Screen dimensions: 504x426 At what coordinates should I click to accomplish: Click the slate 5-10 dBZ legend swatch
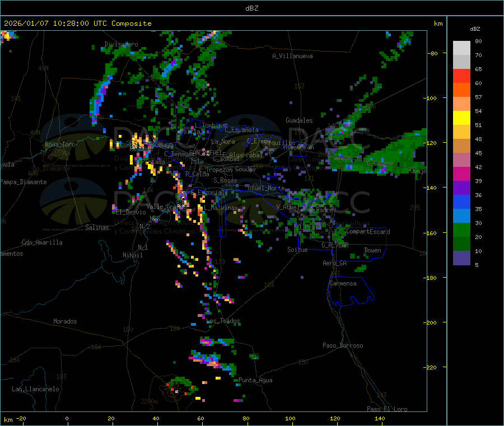[x=461, y=258]
